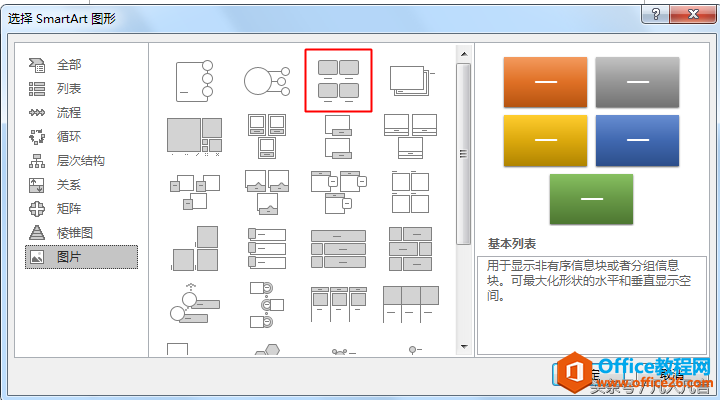Choose layout with large gray square and smaller squares
The width and height of the screenshot is (720, 400).
click(195, 136)
